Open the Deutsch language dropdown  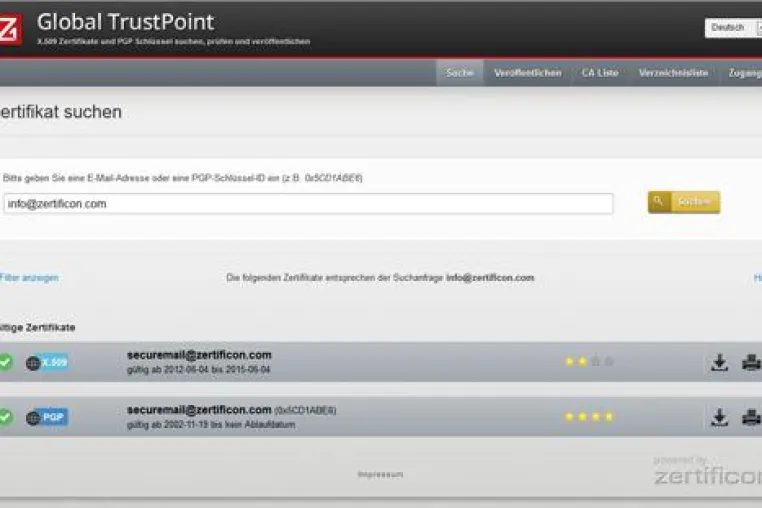coord(733,28)
